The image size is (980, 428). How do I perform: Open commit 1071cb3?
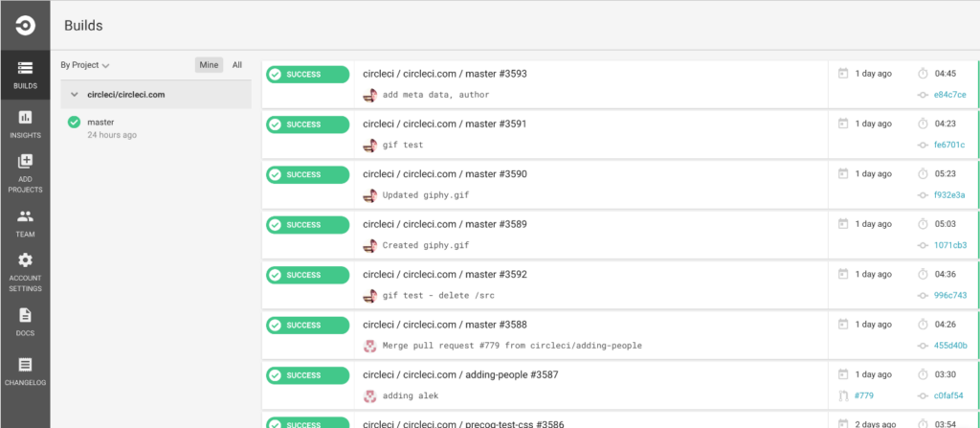point(950,245)
